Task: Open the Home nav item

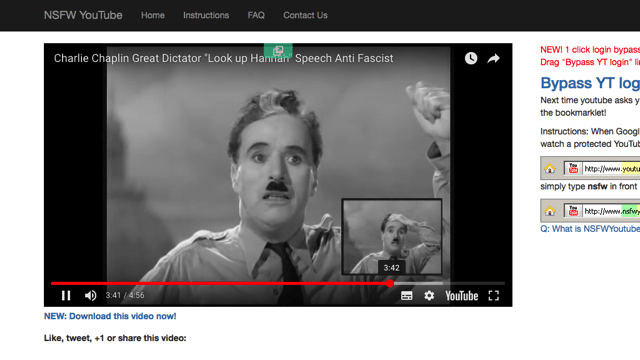Action: [x=153, y=15]
